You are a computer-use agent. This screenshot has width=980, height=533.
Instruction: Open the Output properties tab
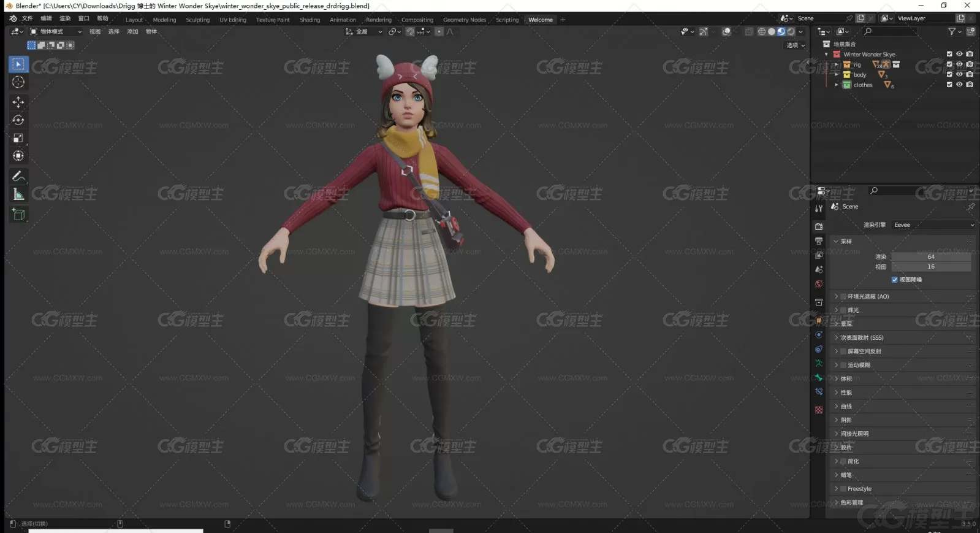[819, 241]
